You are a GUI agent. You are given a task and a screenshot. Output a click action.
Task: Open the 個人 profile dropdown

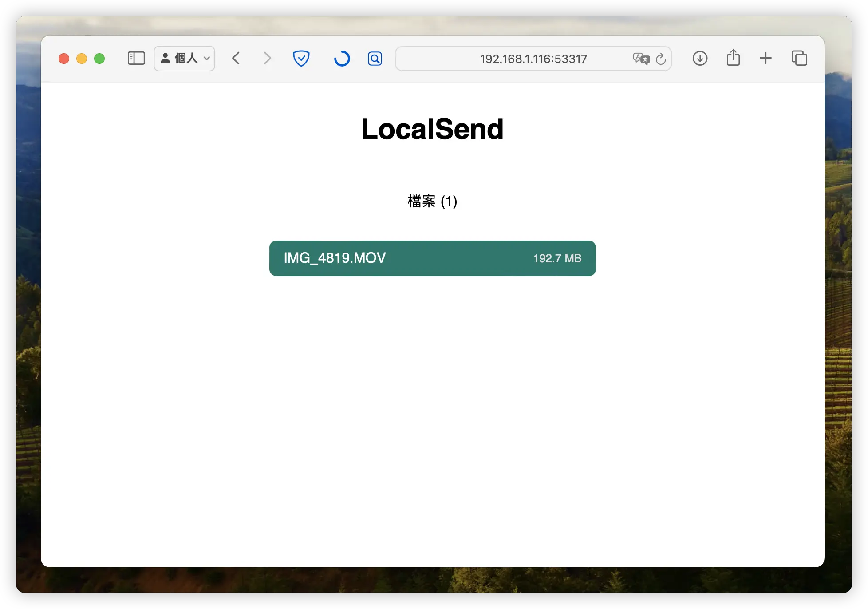(x=185, y=58)
